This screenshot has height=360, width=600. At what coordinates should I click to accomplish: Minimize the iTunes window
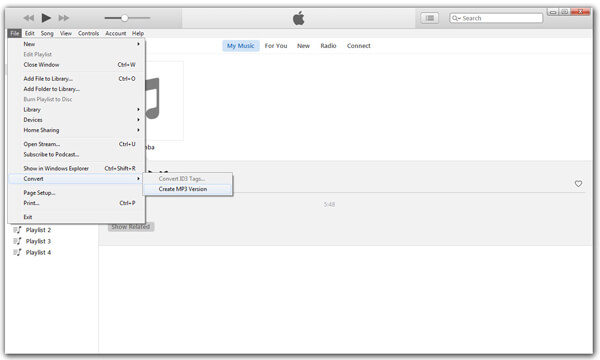[x=553, y=12]
